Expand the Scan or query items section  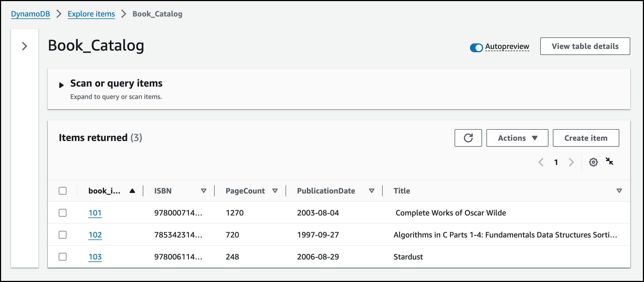tap(61, 85)
